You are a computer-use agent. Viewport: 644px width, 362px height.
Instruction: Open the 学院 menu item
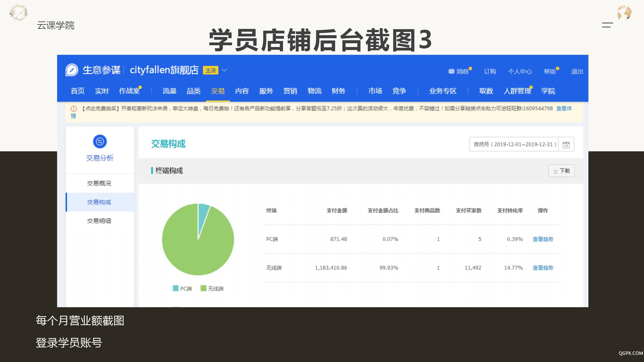point(548,91)
